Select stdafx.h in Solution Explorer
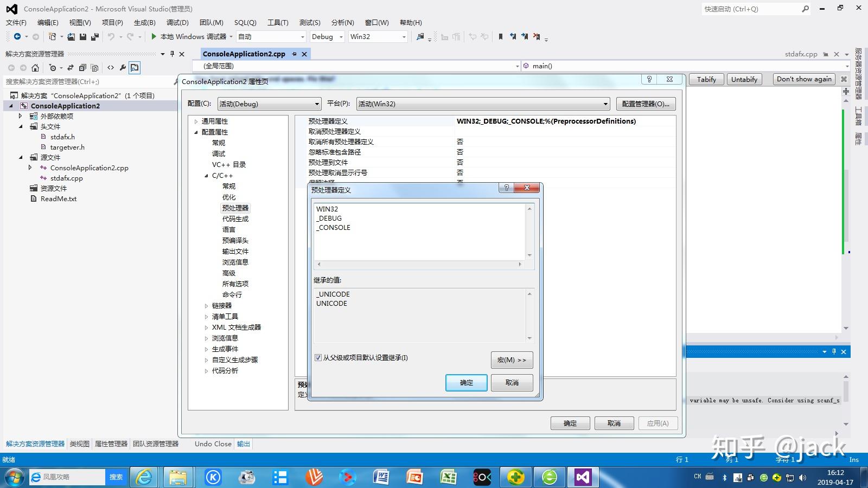Viewport: 868px width, 488px height. 62,137
